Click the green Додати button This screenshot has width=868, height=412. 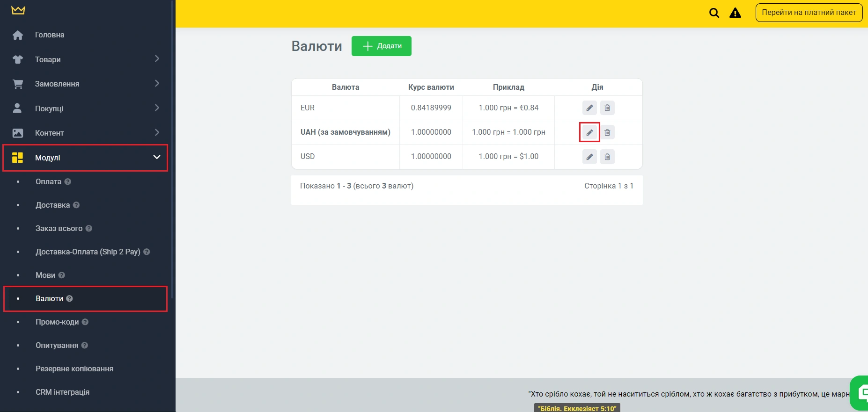[381, 46]
